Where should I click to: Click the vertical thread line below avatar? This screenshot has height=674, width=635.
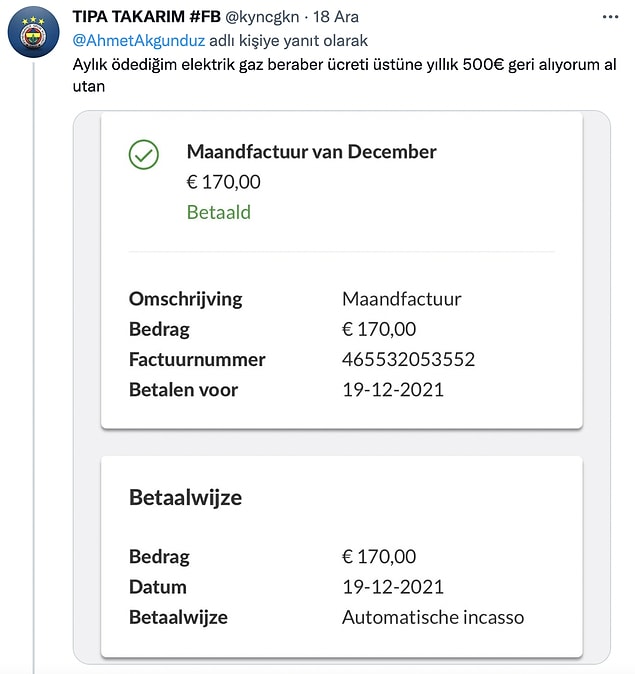(34, 365)
